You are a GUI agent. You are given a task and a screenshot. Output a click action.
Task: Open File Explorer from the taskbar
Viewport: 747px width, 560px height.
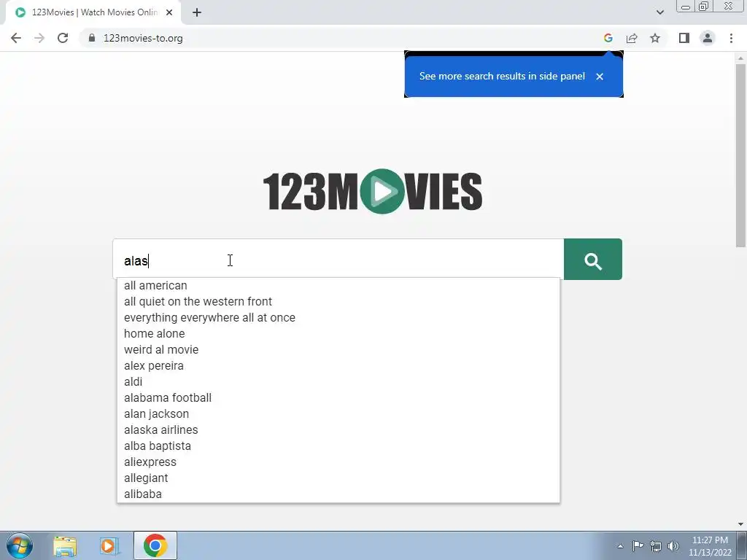tap(65, 545)
